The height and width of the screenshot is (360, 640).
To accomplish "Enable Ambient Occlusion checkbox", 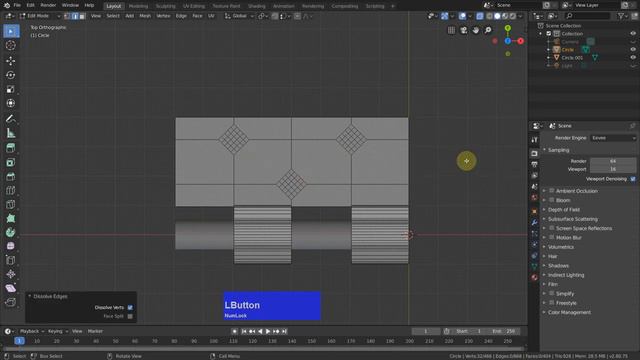I will click(x=552, y=191).
